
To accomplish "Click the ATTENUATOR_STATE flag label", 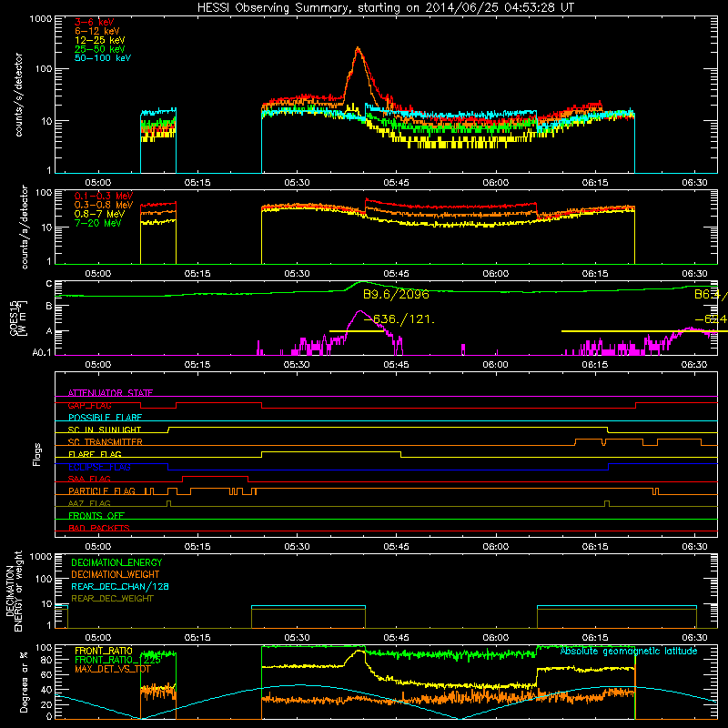I will (x=110, y=393).
